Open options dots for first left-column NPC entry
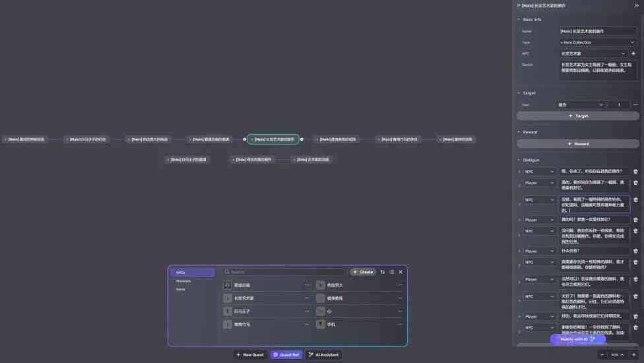Image resolution: width=644 pixels, height=363 pixels. 307,285
